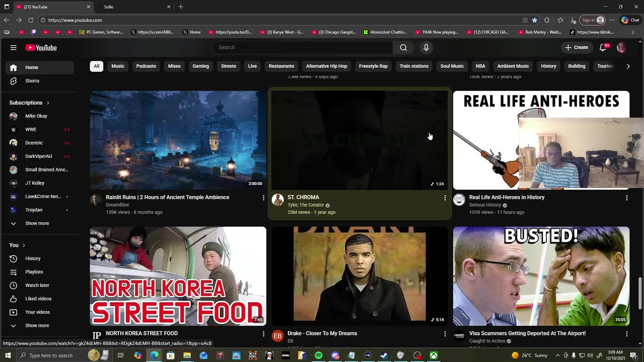Click the YouTube logo
The height and width of the screenshot is (362, 644).
(41, 48)
